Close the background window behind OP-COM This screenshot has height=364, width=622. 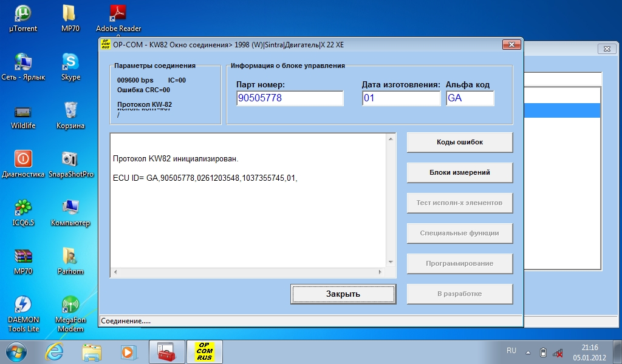point(607,49)
